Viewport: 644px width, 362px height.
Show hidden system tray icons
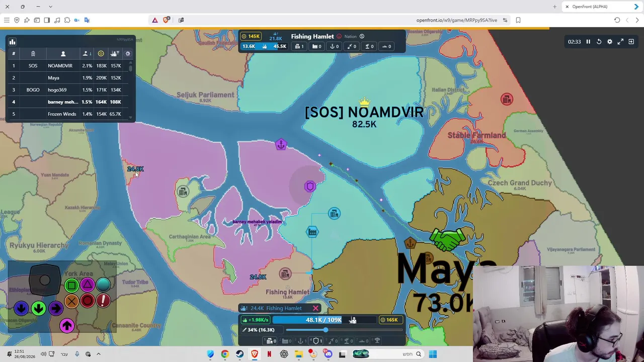(99, 354)
